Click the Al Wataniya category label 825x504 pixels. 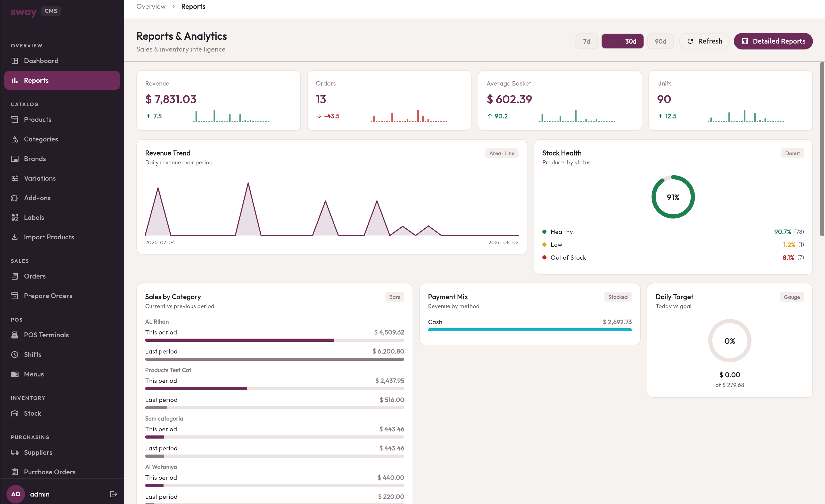[x=161, y=467]
